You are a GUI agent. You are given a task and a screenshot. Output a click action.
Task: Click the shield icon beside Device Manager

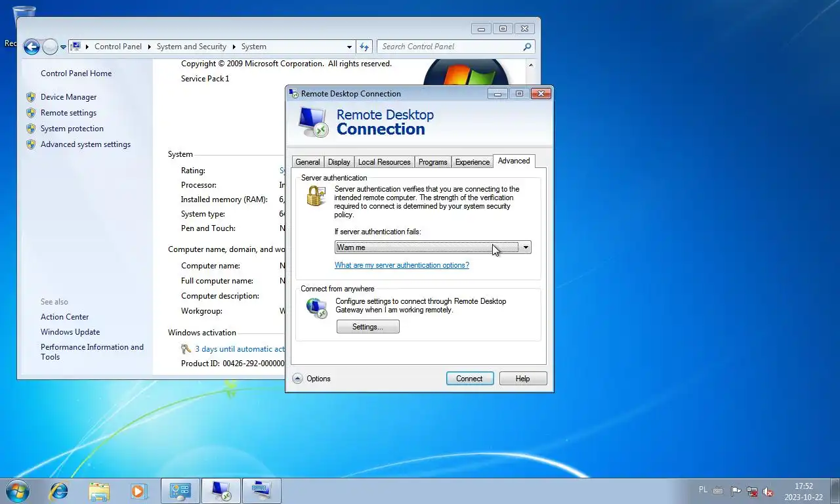(31, 97)
